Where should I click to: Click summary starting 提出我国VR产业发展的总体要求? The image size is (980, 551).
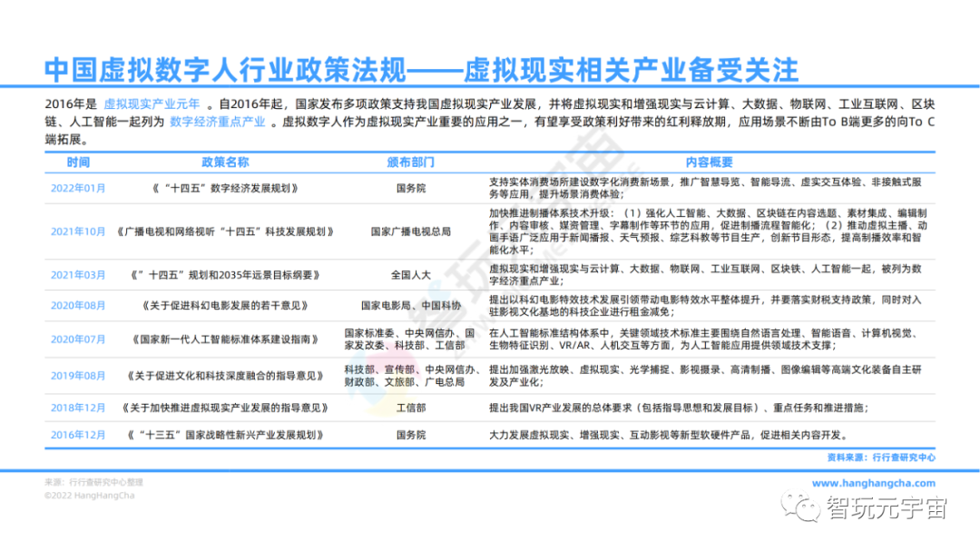coord(679,408)
